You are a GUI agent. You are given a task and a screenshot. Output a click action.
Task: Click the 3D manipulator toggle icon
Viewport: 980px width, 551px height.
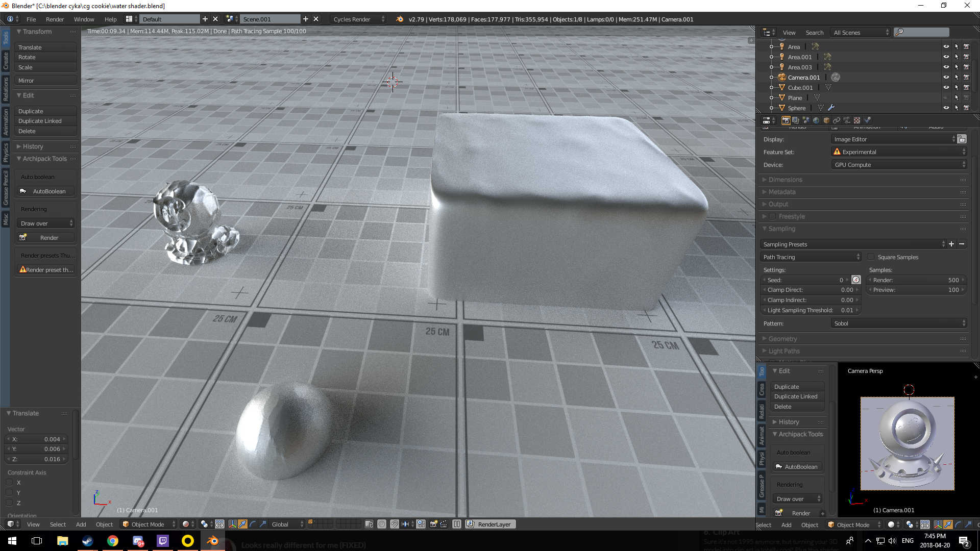233,524
